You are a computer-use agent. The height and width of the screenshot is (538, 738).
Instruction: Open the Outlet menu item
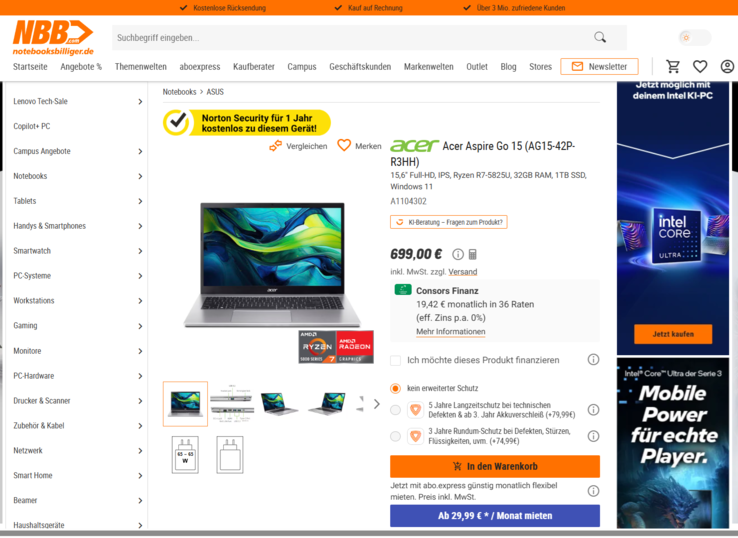[x=477, y=66]
